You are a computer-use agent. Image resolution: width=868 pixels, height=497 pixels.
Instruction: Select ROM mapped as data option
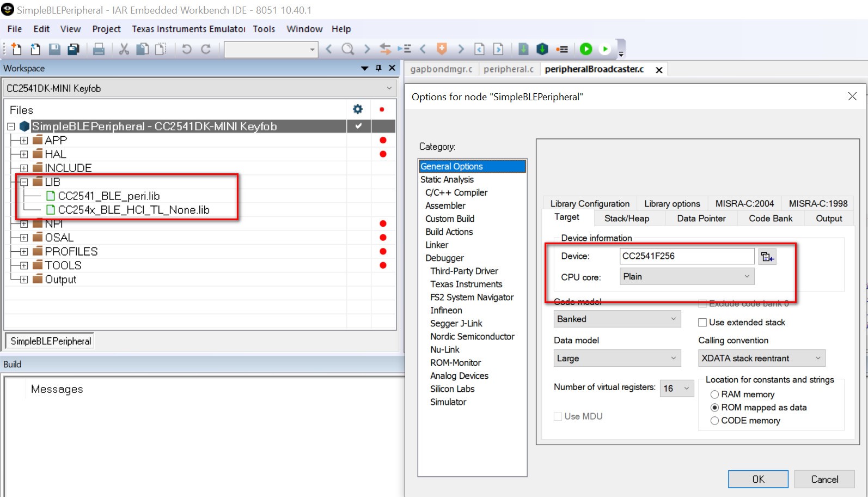tap(714, 408)
